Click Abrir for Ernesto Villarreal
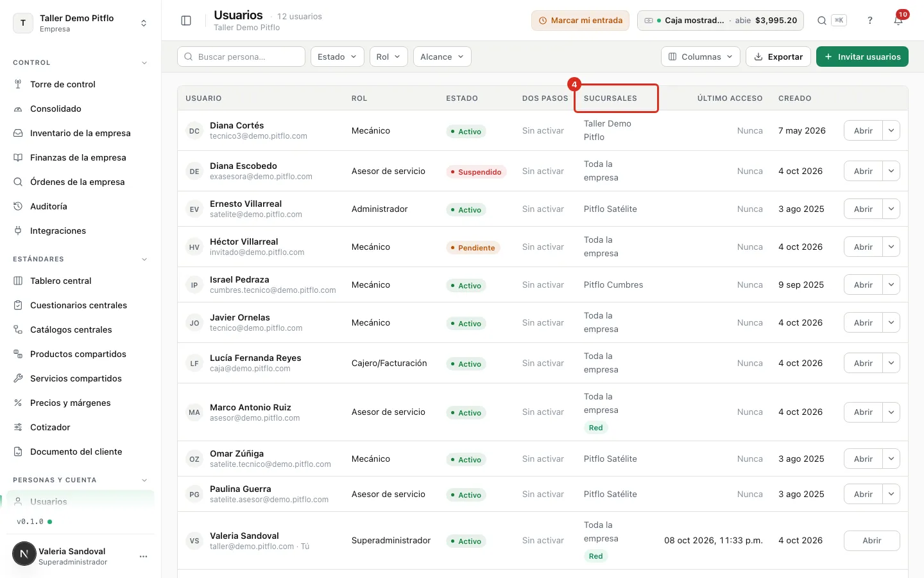The height and width of the screenshot is (578, 924). point(863,209)
